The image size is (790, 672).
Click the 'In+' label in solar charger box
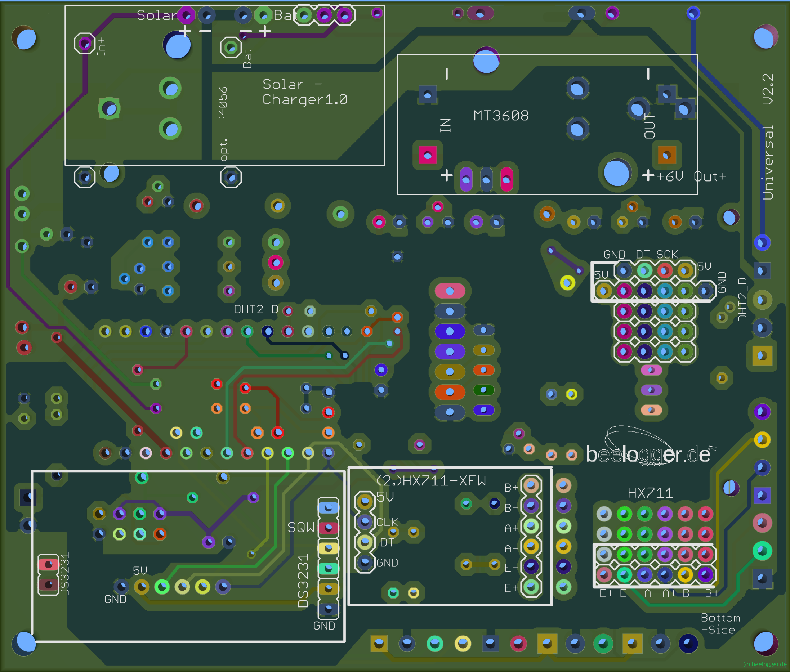pos(101,46)
